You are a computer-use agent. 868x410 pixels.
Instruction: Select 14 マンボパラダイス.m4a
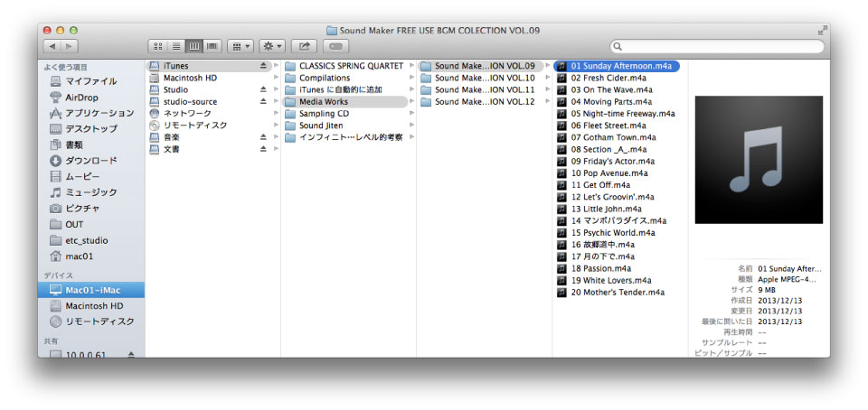617,220
